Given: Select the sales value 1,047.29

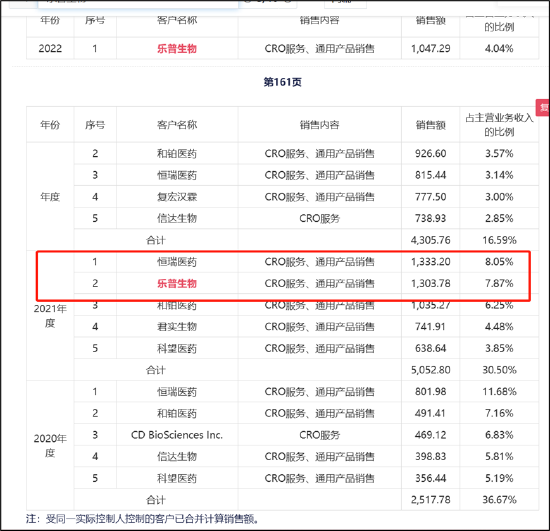Looking at the screenshot, I should 431,48.
